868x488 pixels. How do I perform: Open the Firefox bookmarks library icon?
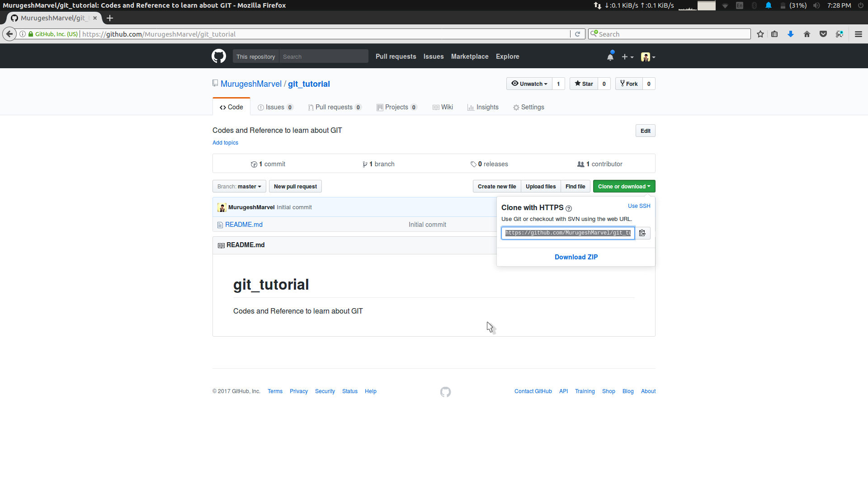click(x=774, y=34)
